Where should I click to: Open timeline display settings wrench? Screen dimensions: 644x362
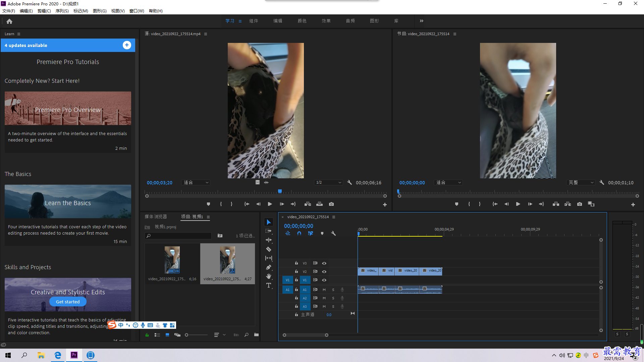coord(333,233)
